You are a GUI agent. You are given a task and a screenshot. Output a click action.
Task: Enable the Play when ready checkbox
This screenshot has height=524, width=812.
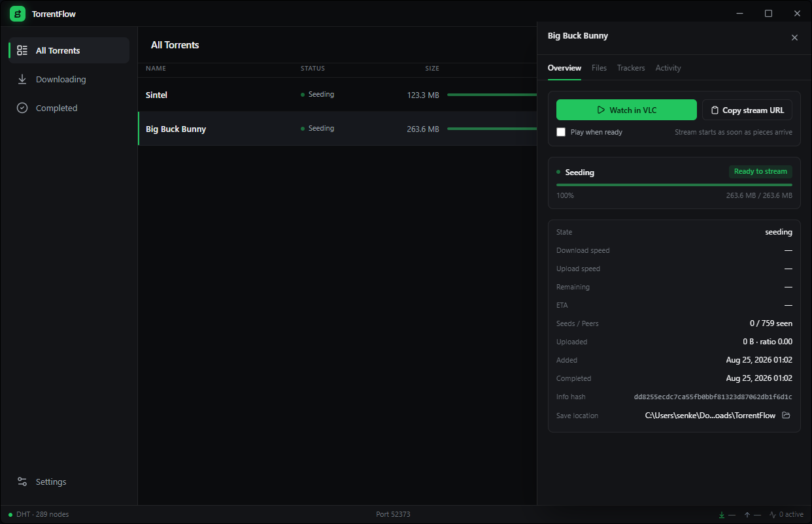(561, 132)
